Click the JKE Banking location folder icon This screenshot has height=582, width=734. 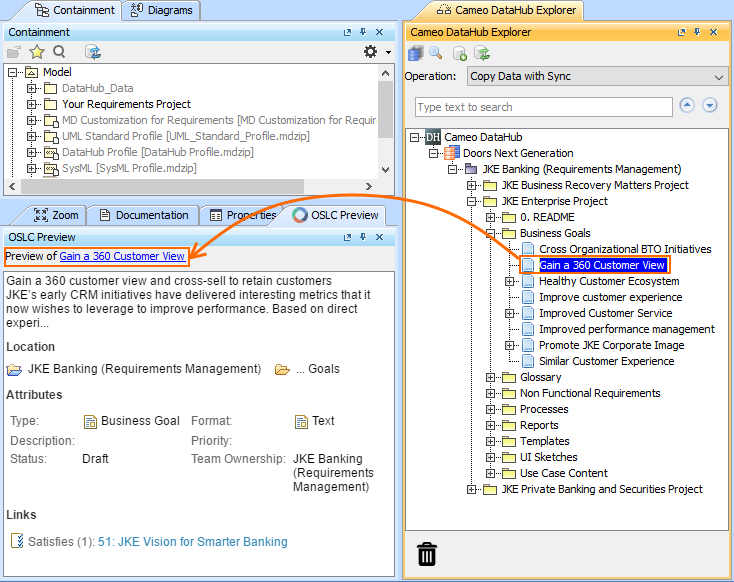[x=14, y=370]
